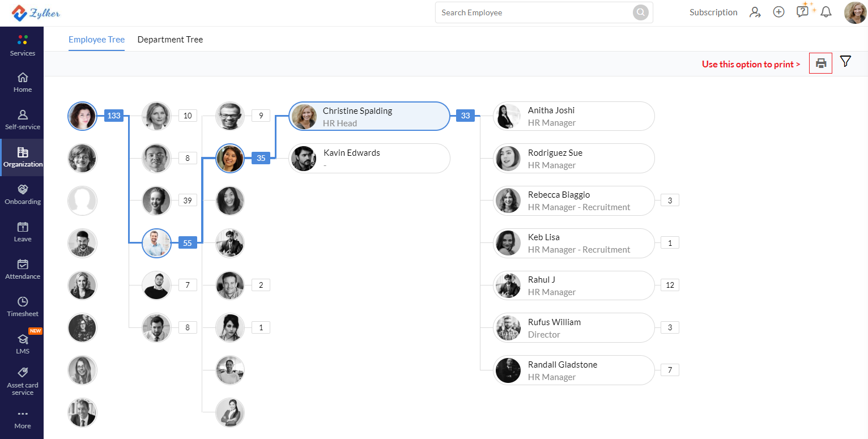This screenshot has height=439, width=868.
Task: Click the Search Employee field
Action: tap(535, 12)
